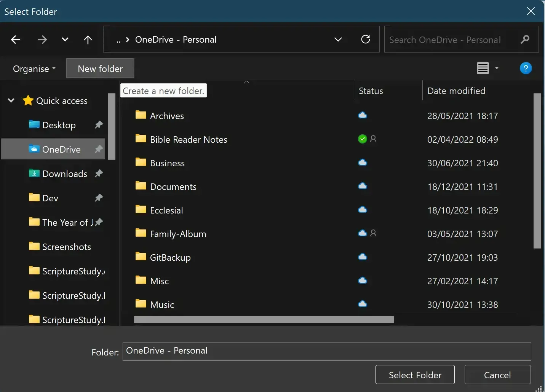The width and height of the screenshot is (545, 392).
Task: Collapse the Quick access section
Action: point(11,100)
